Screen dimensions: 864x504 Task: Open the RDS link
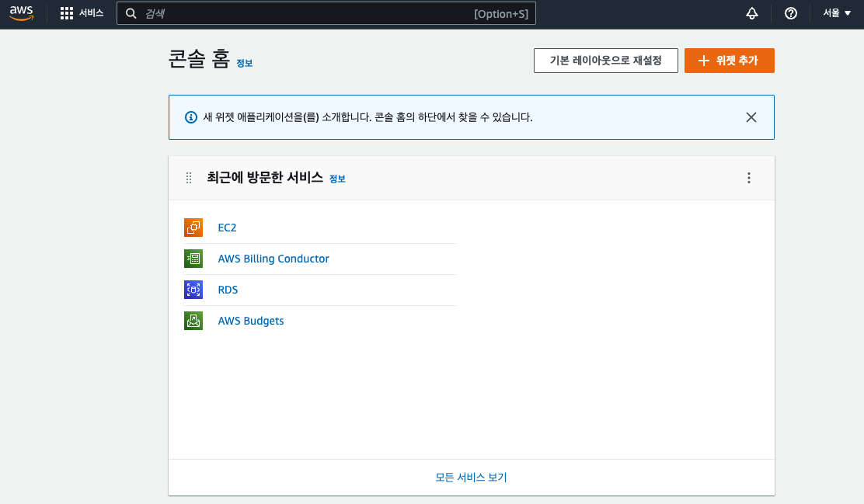pyautogui.click(x=228, y=290)
